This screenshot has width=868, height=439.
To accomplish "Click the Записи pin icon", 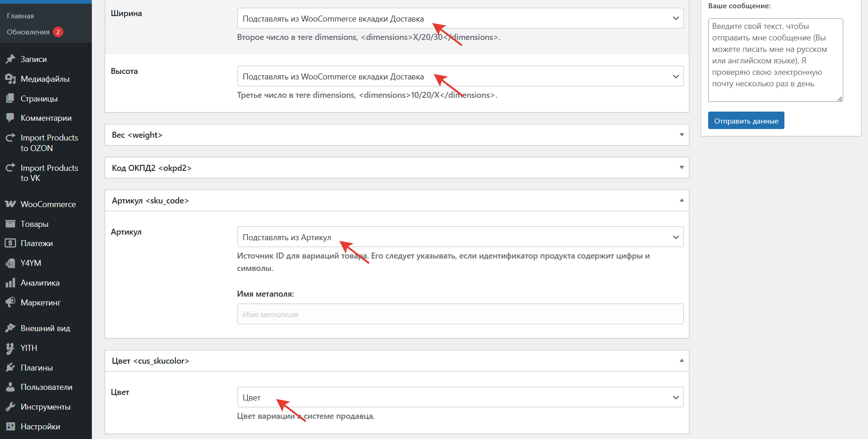I will point(10,59).
